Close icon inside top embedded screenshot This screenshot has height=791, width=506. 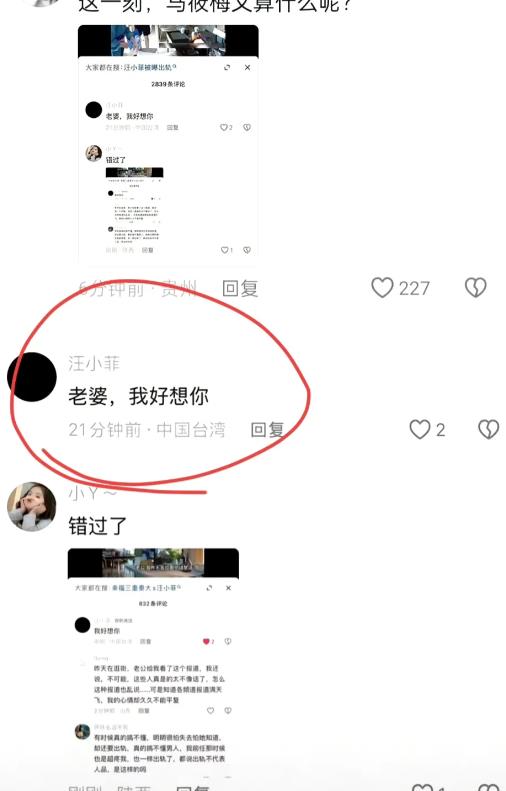tap(247, 68)
